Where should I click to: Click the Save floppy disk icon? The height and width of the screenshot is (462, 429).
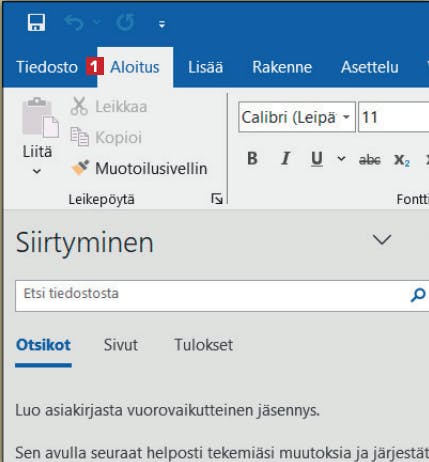click(x=36, y=23)
